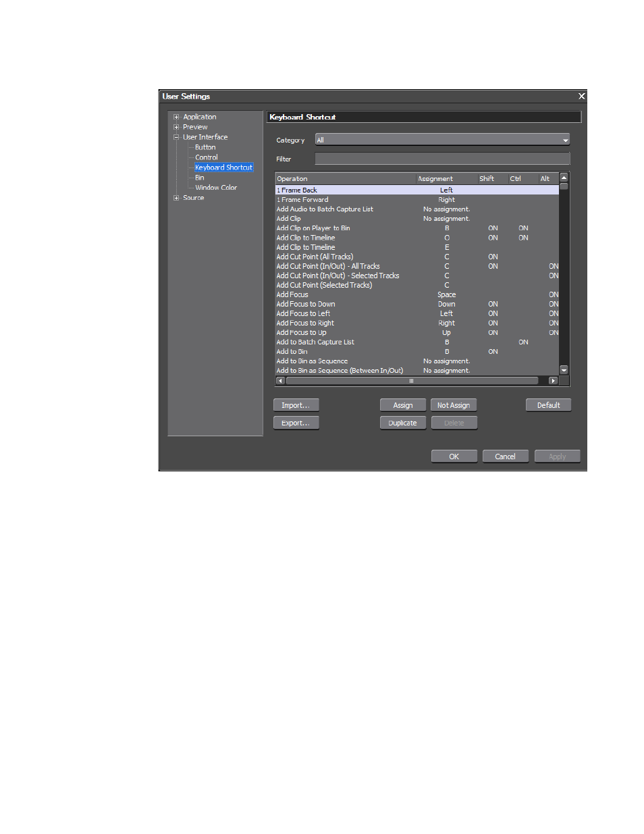Click the Export... button
Screen dimensions: 644x834
[296, 423]
